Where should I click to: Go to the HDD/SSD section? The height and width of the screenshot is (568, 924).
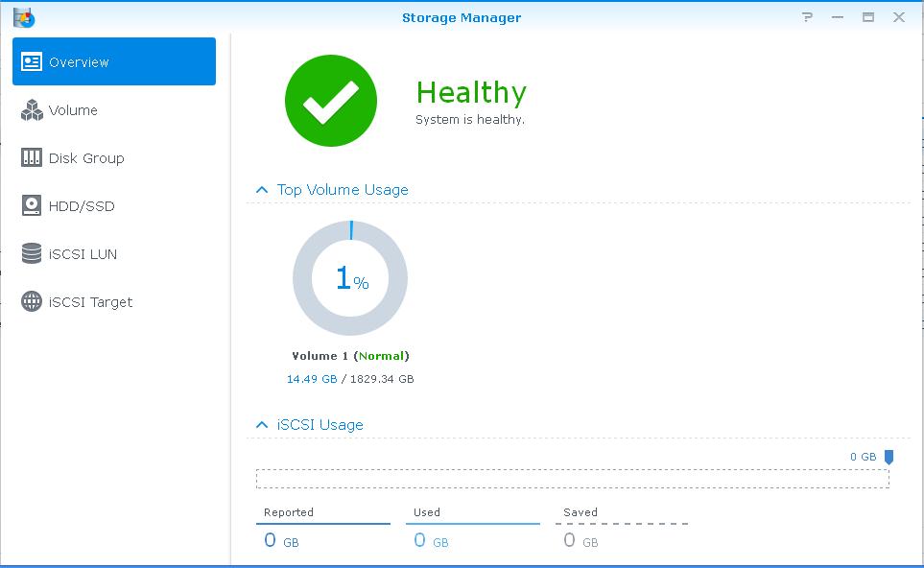[x=114, y=205]
